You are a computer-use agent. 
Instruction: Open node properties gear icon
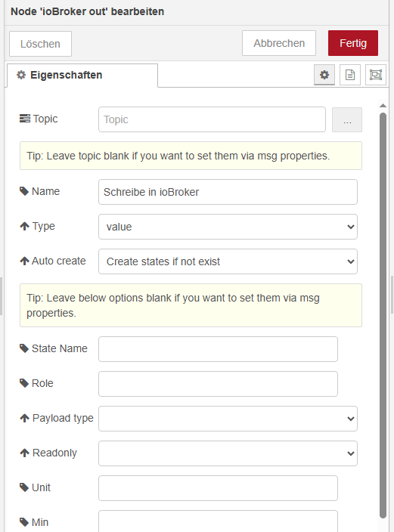click(x=324, y=75)
